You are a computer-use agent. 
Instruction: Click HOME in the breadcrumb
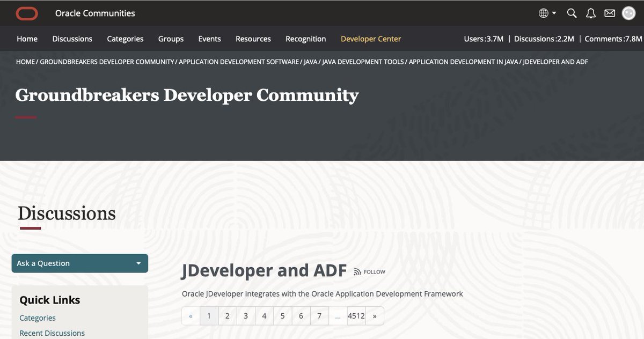pos(25,62)
